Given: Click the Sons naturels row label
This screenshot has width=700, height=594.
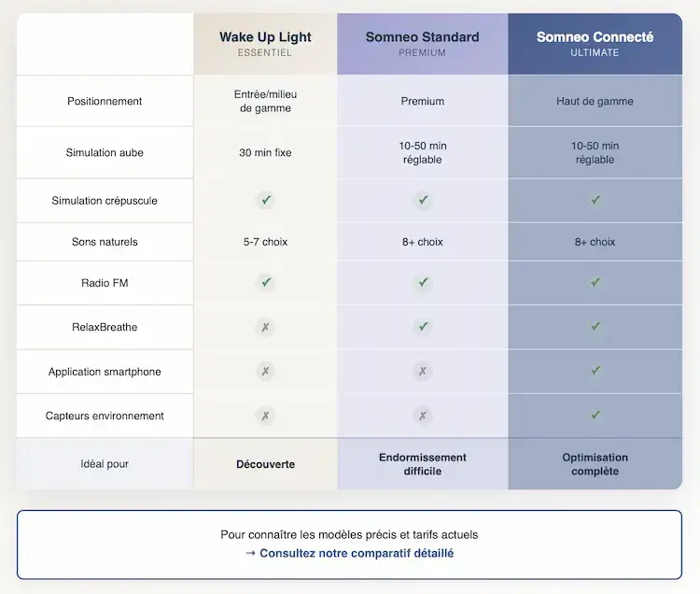Looking at the screenshot, I should pos(105,242).
